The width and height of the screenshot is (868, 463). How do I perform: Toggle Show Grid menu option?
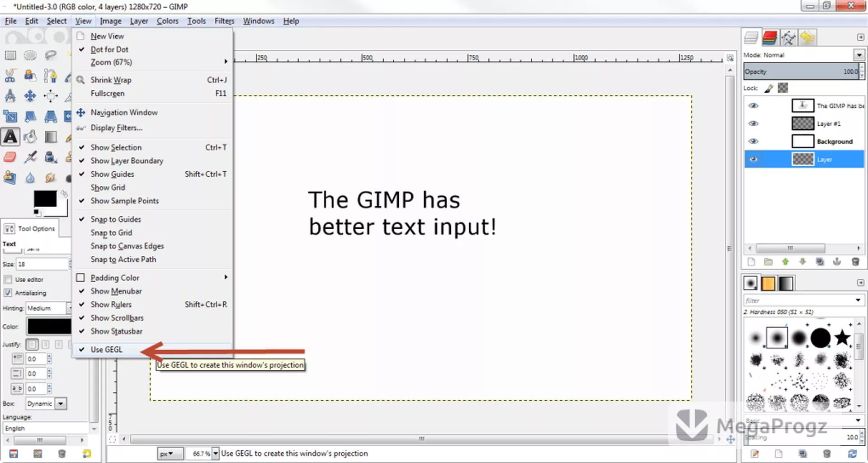[x=152, y=187]
